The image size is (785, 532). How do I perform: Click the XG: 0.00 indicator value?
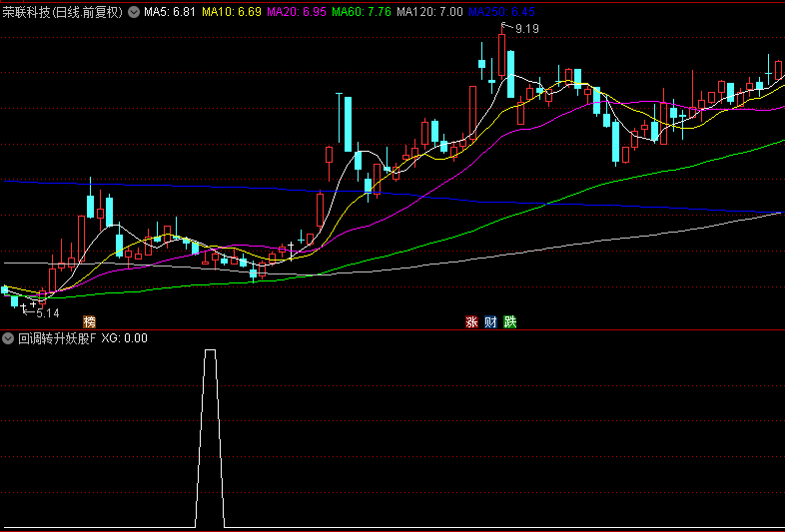pyautogui.click(x=124, y=338)
